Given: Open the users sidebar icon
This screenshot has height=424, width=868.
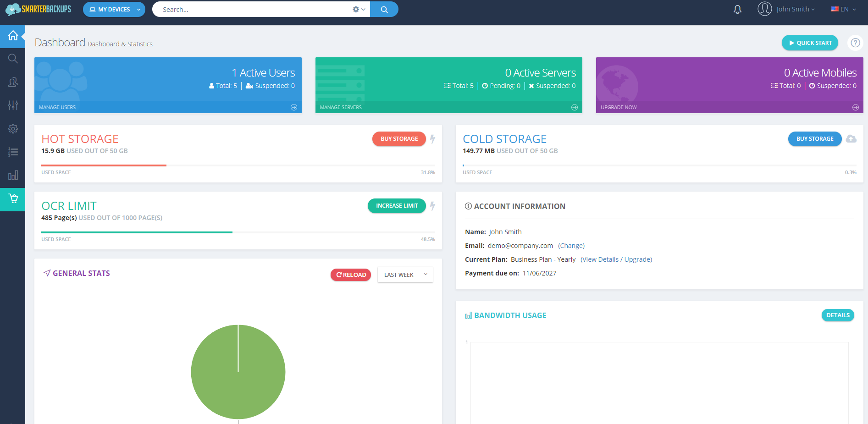Looking at the screenshot, I should [x=13, y=82].
